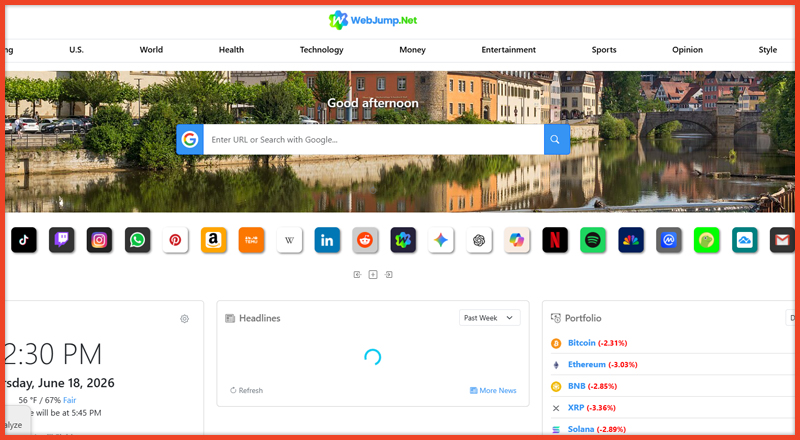Open the Copilot shortcut icon
The image size is (800, 440).
tap(517, 240)
